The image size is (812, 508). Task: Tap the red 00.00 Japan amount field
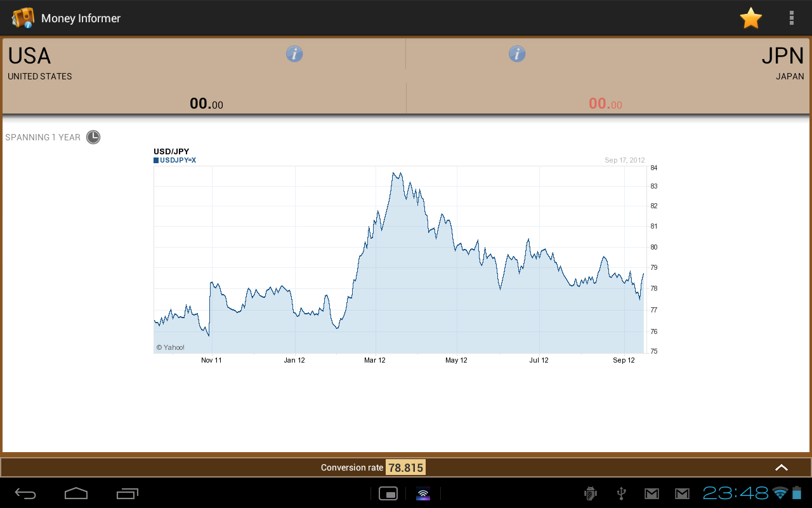pos(605,104)
